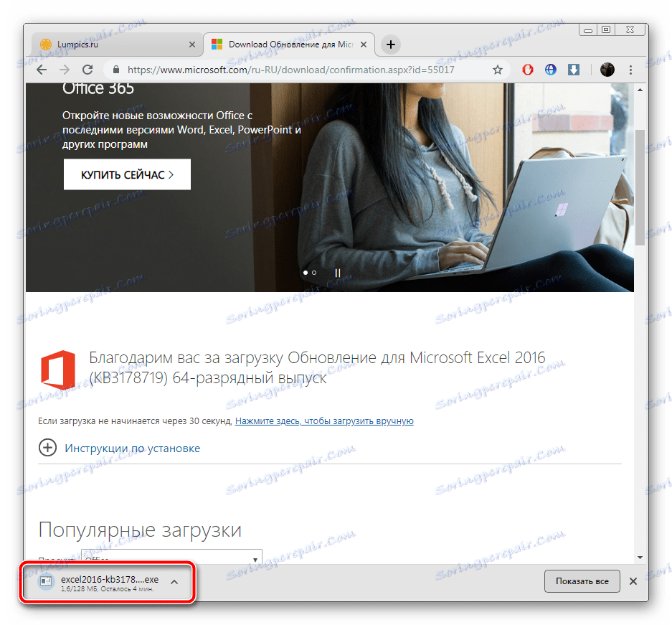Viewport: 672px width, 625px height.
Task: Click the page scrollbar up arrow
Action: [x=640, y=90]
